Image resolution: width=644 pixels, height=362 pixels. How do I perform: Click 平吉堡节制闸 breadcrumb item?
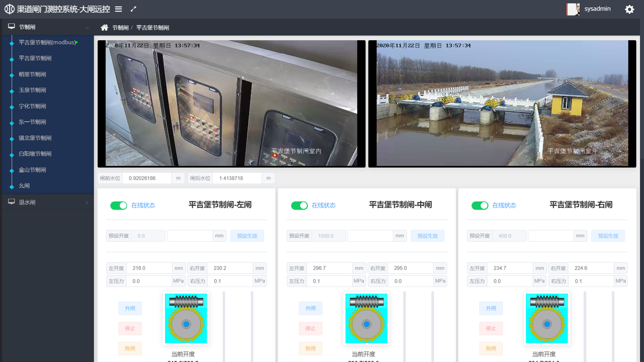click(x=152, y=28)
